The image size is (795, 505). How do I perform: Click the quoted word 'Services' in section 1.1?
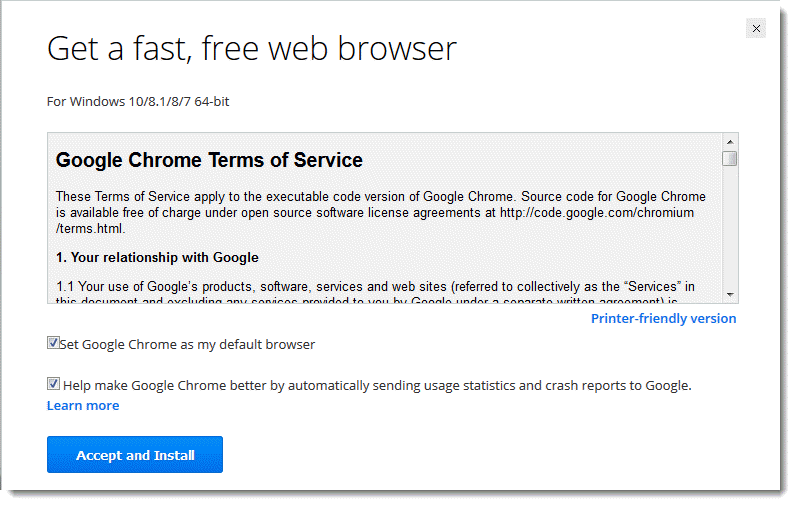pyautogui.click(x=650, y=287)
